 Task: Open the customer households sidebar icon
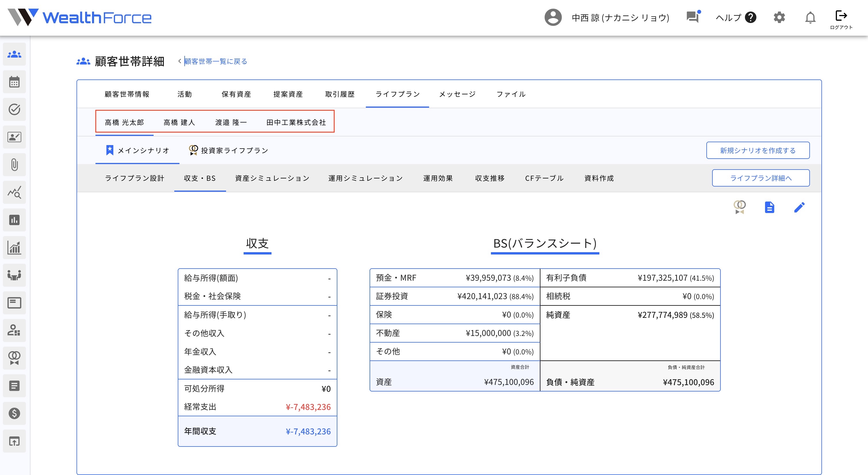pyautogui.click(x=14, y=54)
